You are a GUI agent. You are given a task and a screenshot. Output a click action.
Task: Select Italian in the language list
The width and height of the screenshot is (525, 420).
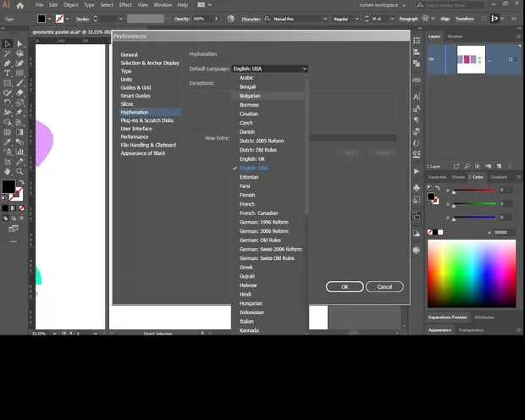[x=247, y=321]
